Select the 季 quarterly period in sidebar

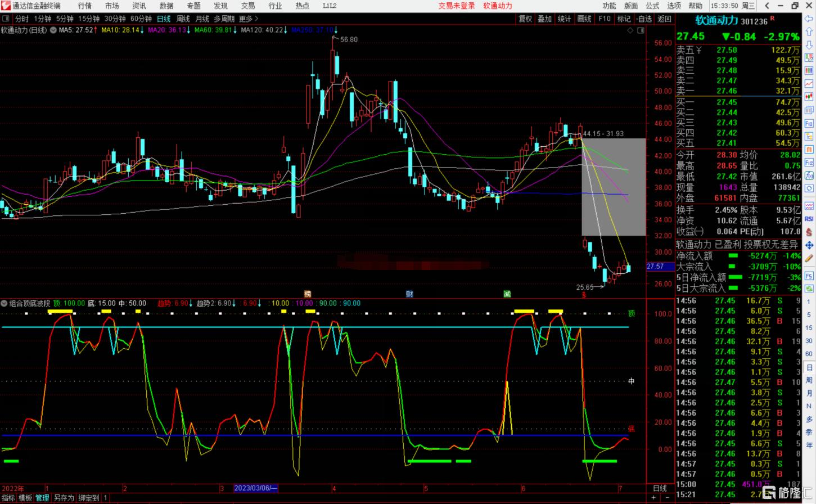coord(809,432)
